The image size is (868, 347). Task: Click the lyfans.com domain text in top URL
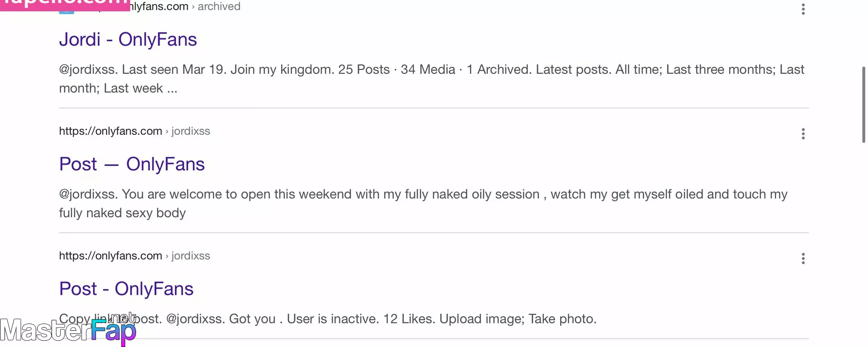coord(159,6)
